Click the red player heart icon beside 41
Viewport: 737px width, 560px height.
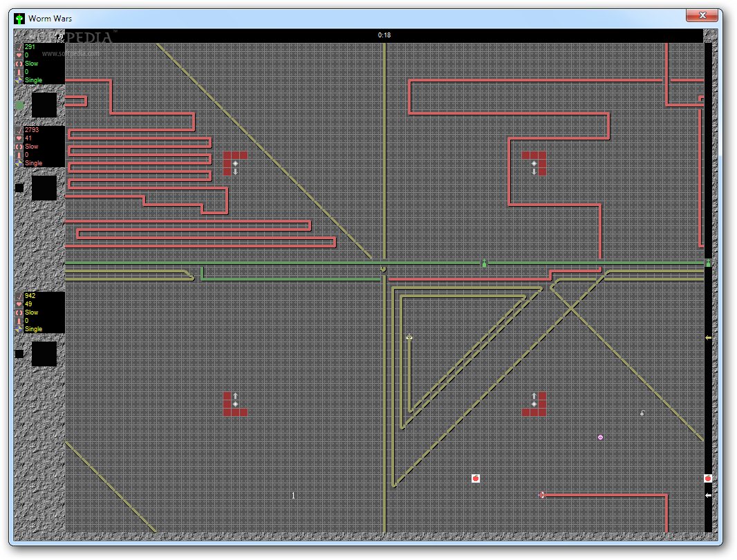[19, 139]
